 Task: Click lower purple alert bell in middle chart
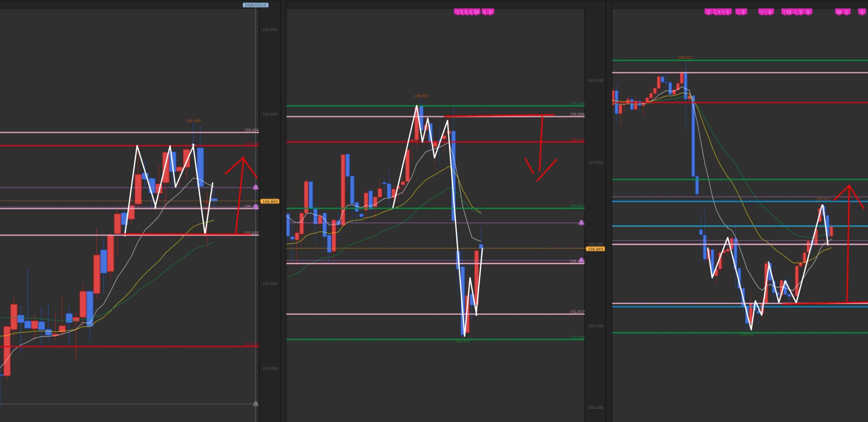coord(581,260)
